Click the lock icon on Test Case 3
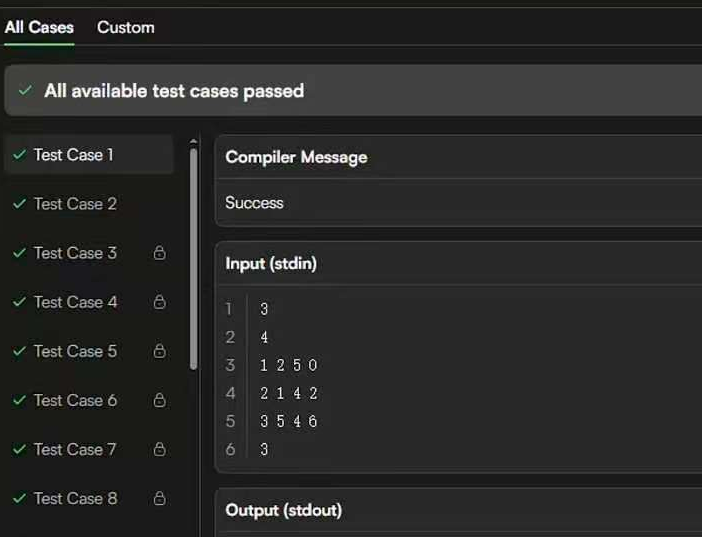This screenshot has height=537, width=702. (x=159, y=253)
